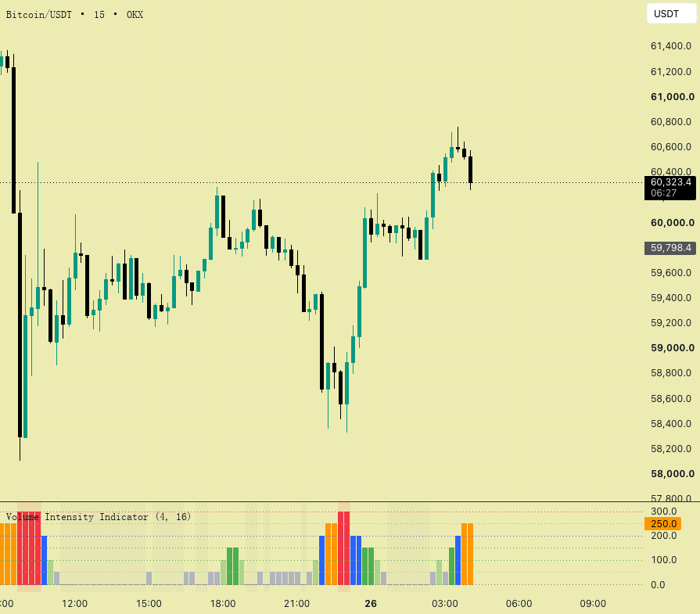Click the 58,000.0 price axis label

[673, 474]
